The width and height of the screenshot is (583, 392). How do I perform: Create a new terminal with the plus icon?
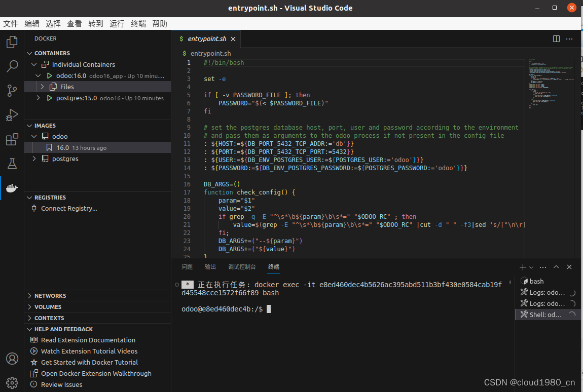point(522,267)
